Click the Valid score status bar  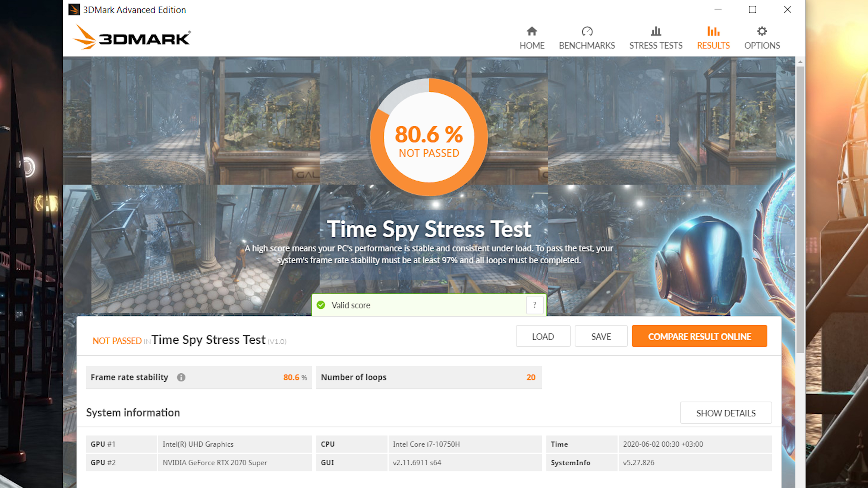(429, 305)
